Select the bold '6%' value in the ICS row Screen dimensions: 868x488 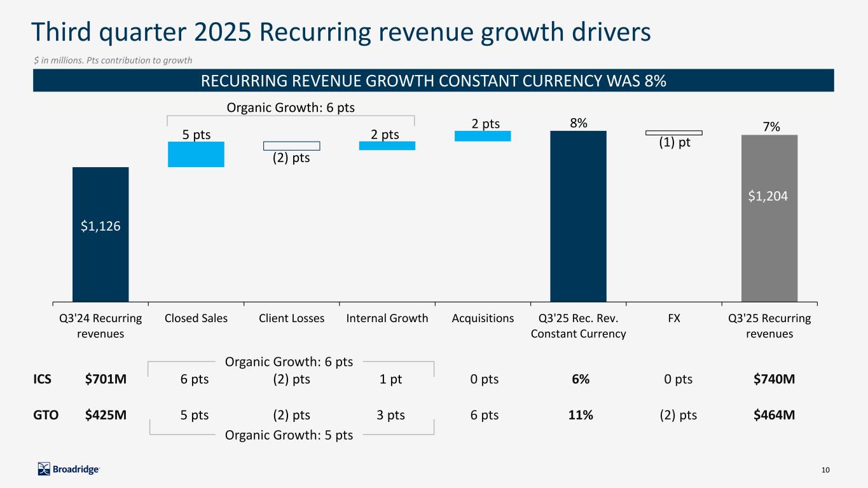tap(580, 379)
